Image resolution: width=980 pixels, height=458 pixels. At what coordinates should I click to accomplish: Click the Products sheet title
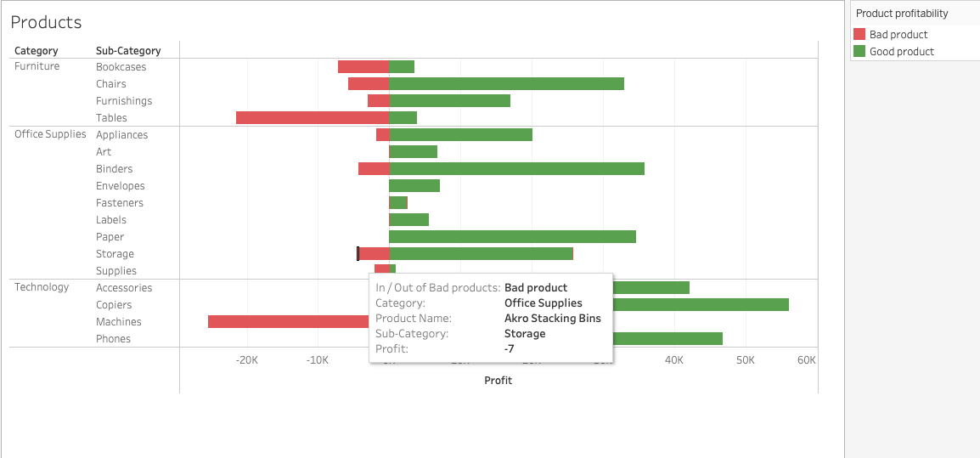coord(46,22)
